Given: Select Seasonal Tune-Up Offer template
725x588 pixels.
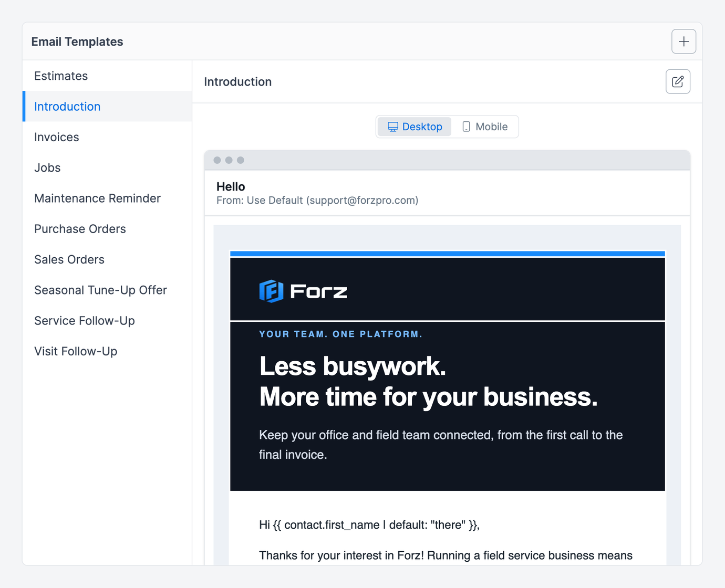Looking at the screenshot, I should (x=107, y=290).
